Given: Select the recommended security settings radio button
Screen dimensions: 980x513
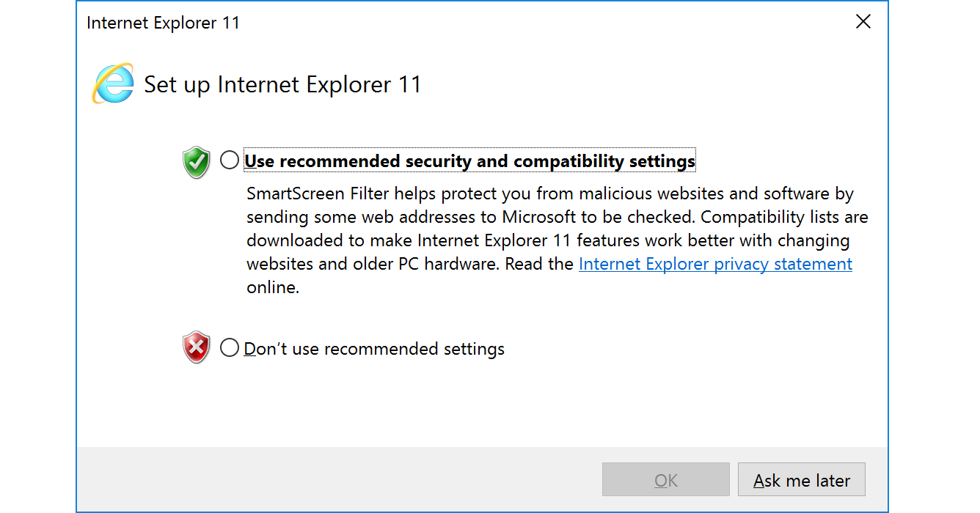Looking at the screenshot, I should [230, 160].
